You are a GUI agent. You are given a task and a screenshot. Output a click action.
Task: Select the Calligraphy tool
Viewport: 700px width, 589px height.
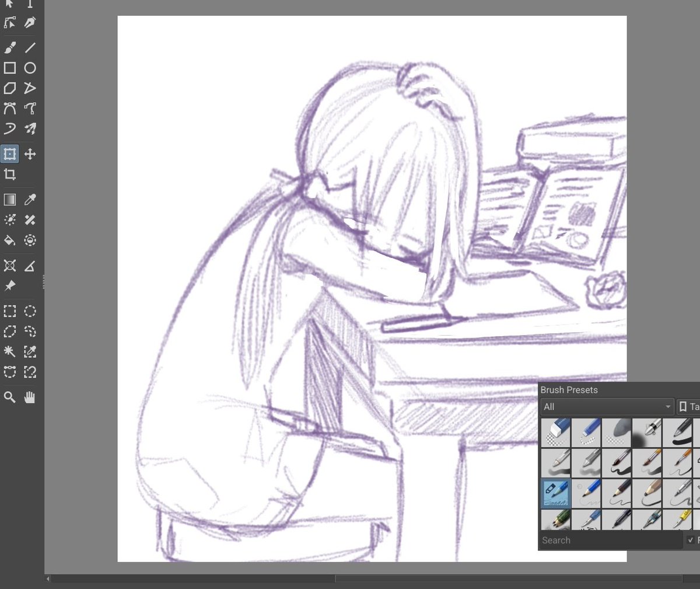click(30, 23)
